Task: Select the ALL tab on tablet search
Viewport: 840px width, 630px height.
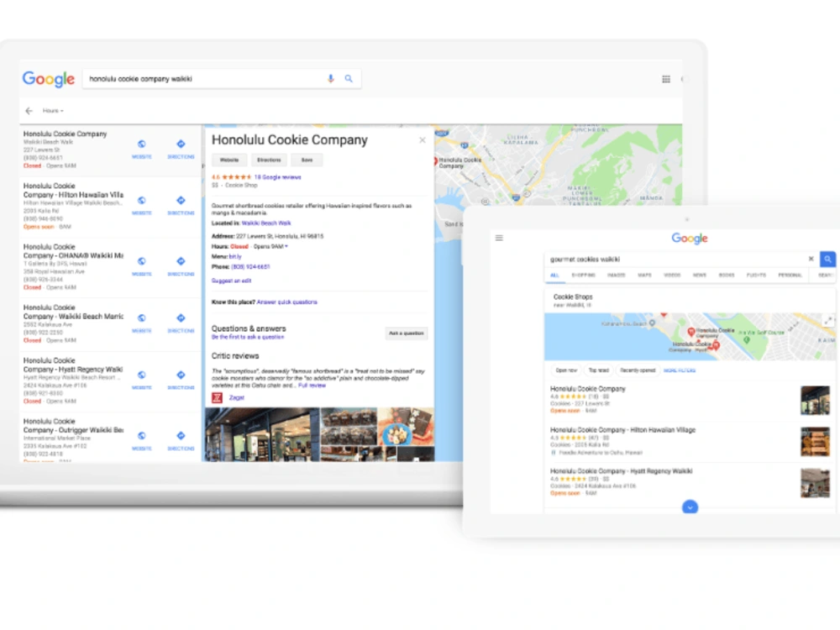Action: point(554,276)
